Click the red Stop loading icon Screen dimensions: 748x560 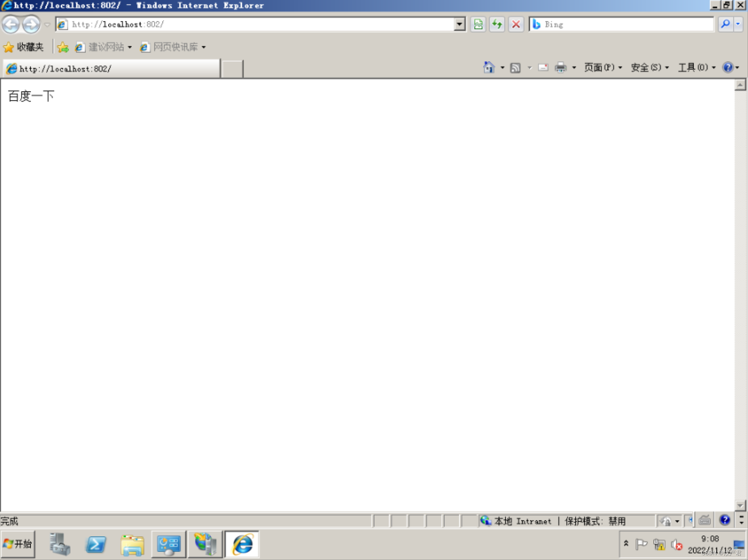516,24
